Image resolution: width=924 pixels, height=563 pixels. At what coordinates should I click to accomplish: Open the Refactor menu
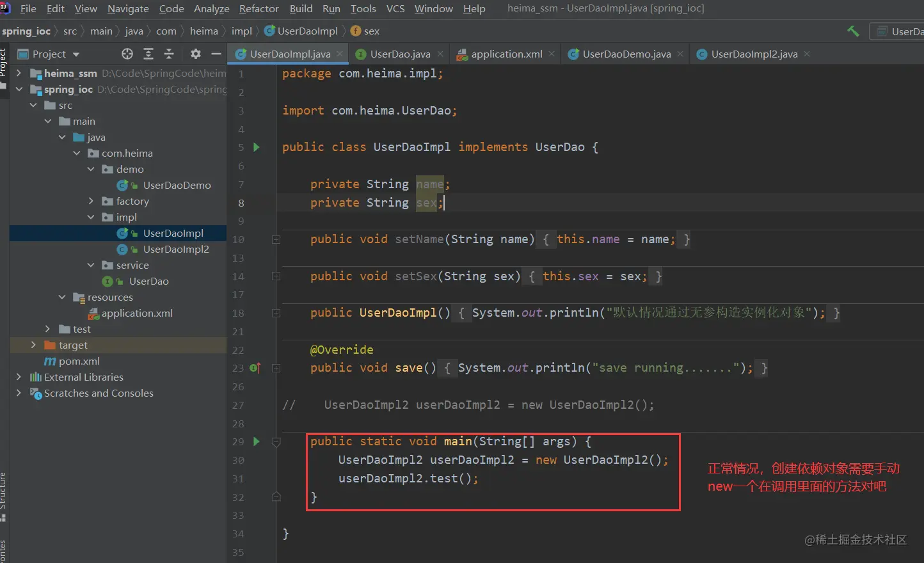259,8
